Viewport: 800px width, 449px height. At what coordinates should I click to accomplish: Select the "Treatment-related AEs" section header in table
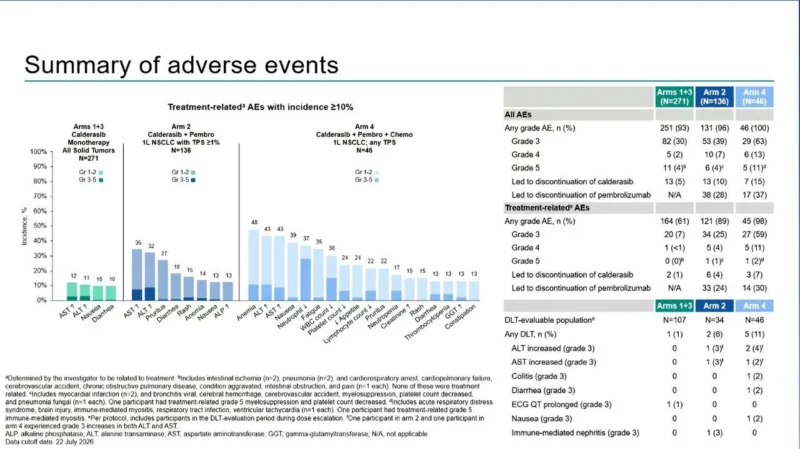(x=579, y=208)
